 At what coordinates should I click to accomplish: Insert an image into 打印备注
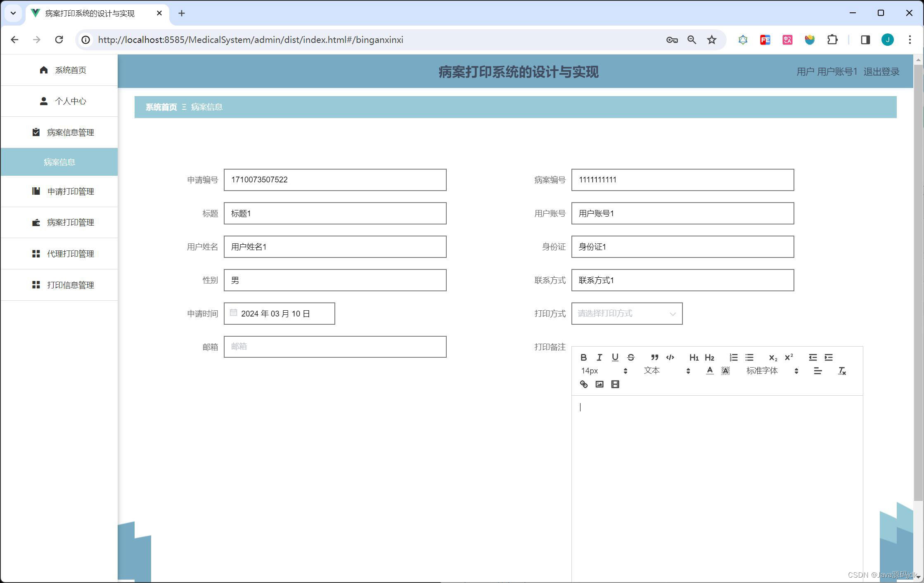coord(599,384)
